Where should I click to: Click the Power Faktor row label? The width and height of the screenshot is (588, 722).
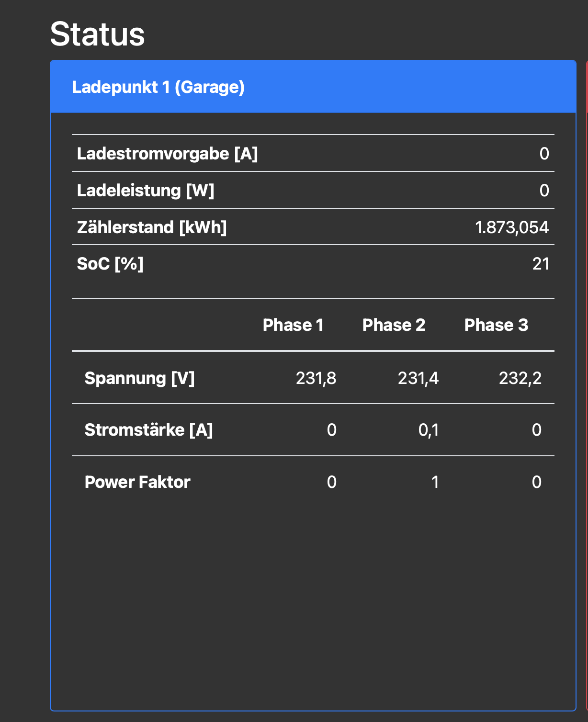(137, 482)
